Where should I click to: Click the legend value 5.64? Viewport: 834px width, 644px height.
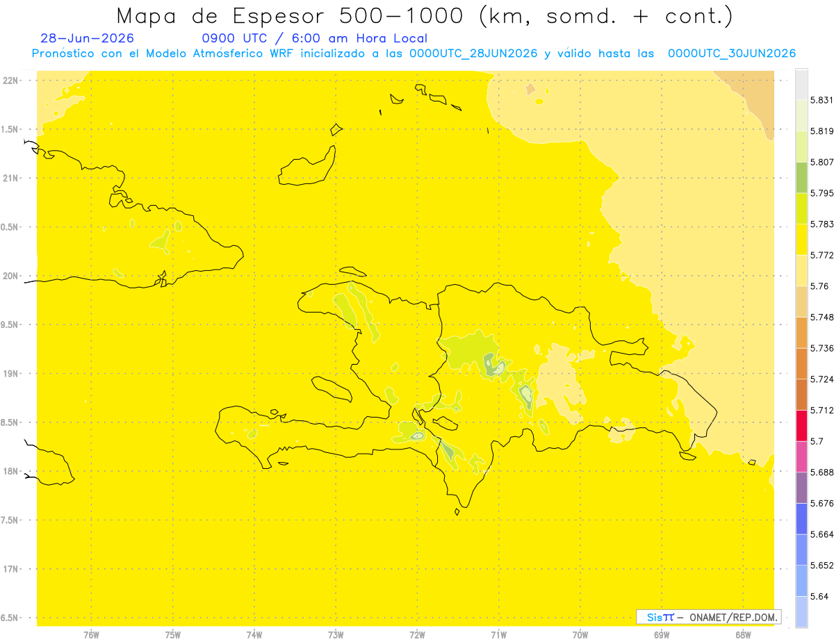(x=819, y=597)
